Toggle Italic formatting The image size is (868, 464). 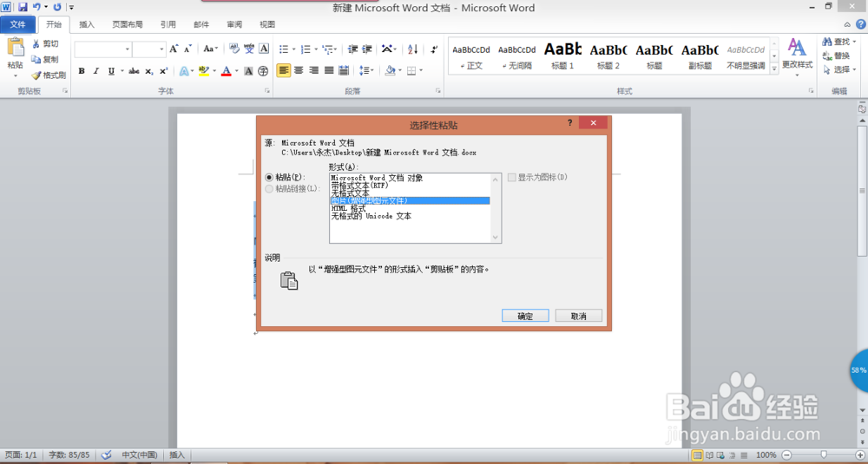coord(95,71)
